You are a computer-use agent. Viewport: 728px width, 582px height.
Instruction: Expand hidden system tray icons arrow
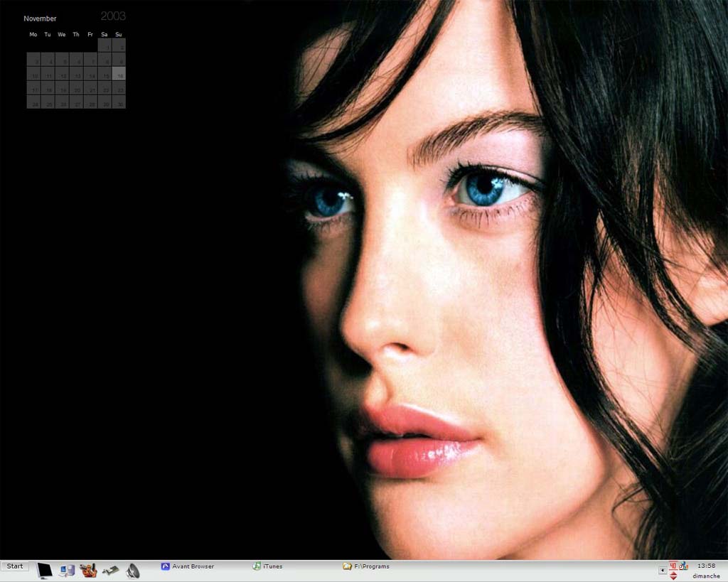[663, 571]
